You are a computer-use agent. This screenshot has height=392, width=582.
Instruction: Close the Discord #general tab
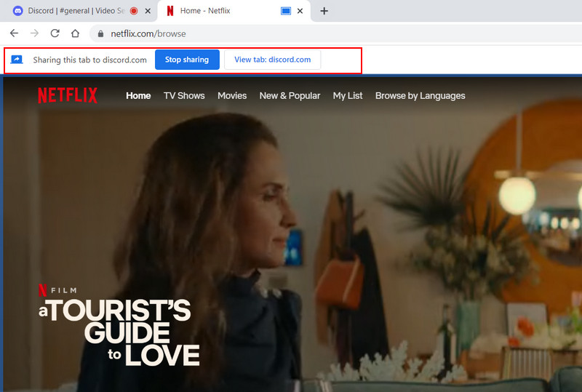point(148,11)
